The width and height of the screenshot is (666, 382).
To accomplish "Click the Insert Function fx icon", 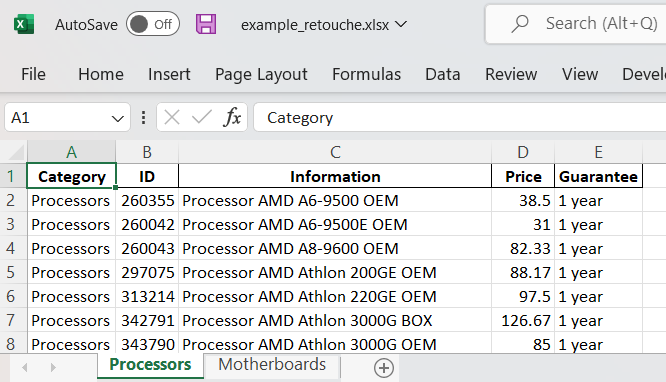I will coord(232,117).
